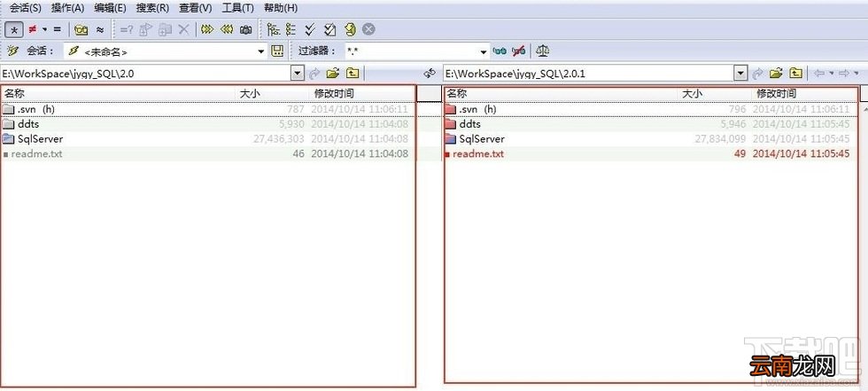Click the grayed Copy icon beside =?
This screenshot has width=868, height=391.
tap(145, 29)
